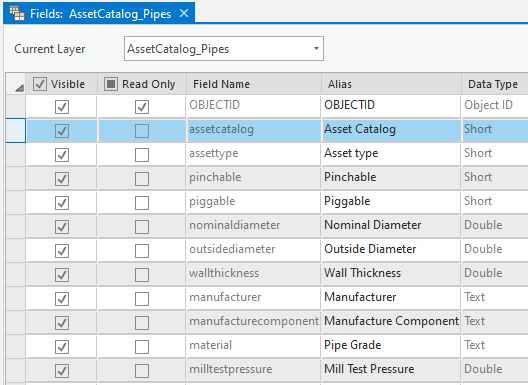Click the 'assetcatalog' field name cell
528x385 pixels.
(x=253, y=130)
